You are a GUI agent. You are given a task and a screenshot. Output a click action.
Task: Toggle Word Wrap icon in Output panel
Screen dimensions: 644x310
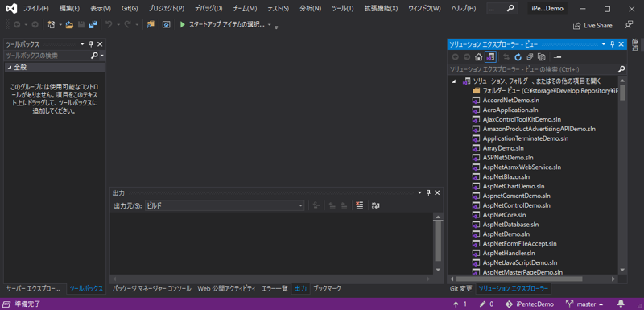coord(375,205)
